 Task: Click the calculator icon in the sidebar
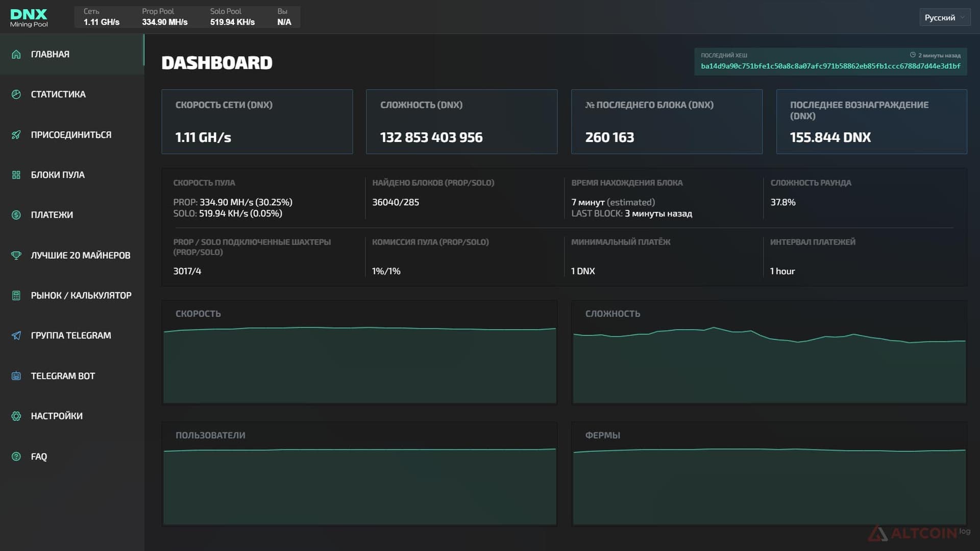[16, 296]
